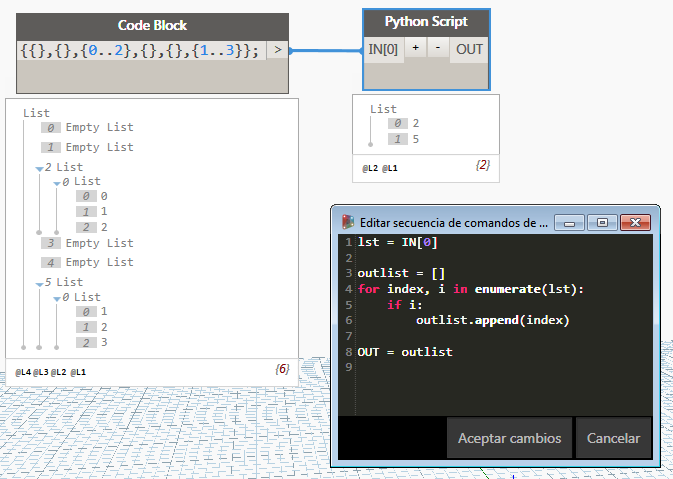Click output value 5 at index 1
Screen dimensions: 673x479
[x=415, y=139]
